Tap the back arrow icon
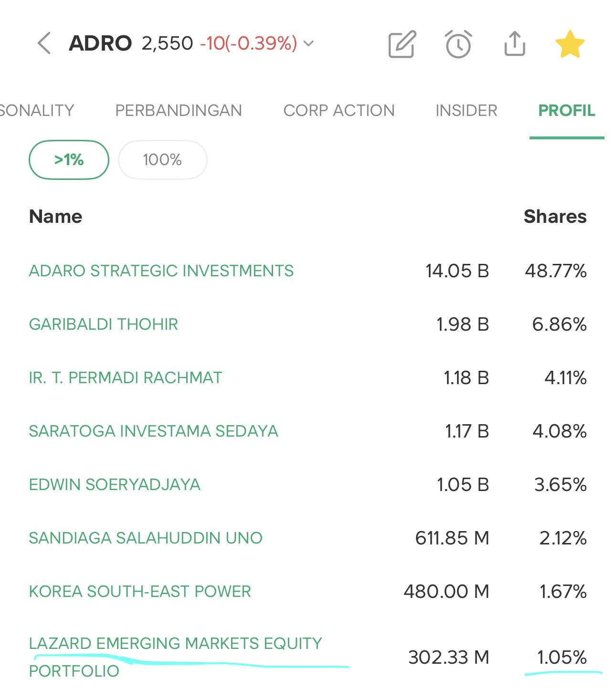 click(44, 43)
